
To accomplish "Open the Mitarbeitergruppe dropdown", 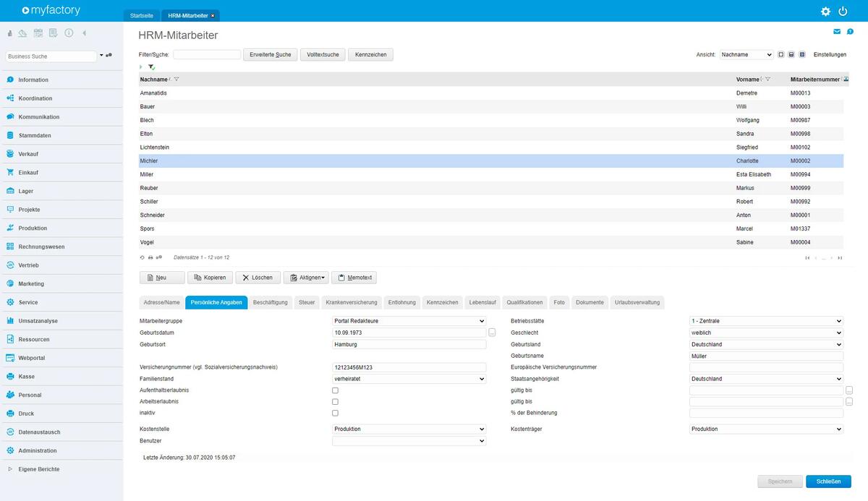I will coord(409,321).
